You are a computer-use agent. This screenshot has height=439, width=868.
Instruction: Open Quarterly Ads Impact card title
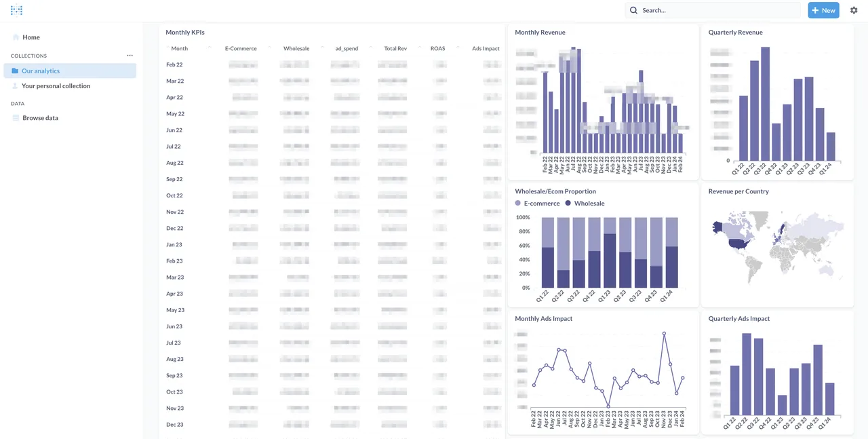(x=739, y=318)
